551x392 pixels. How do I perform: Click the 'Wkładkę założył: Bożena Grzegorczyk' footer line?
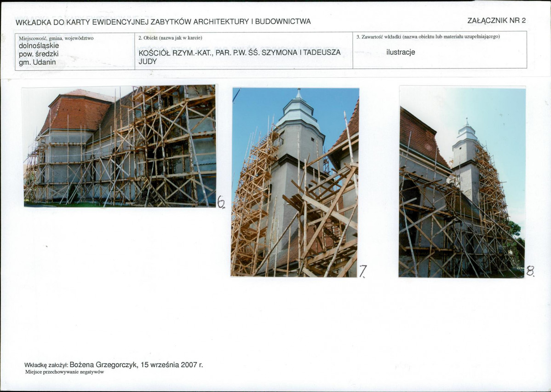pyautogui.click(x=113, y=365)
